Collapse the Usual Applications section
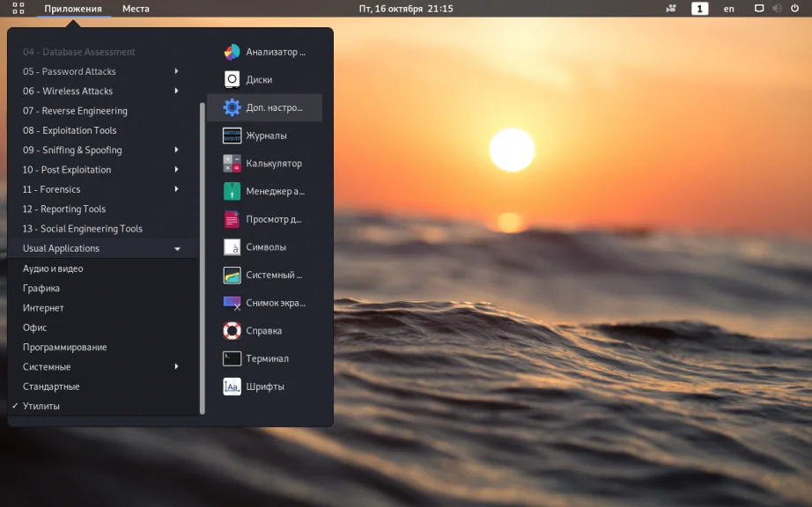This screenshot has height=507, width=812. (x=177, y=249)
